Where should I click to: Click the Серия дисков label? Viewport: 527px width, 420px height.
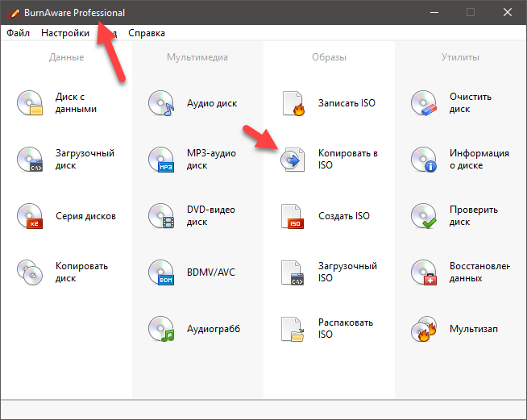click(85, 216)
